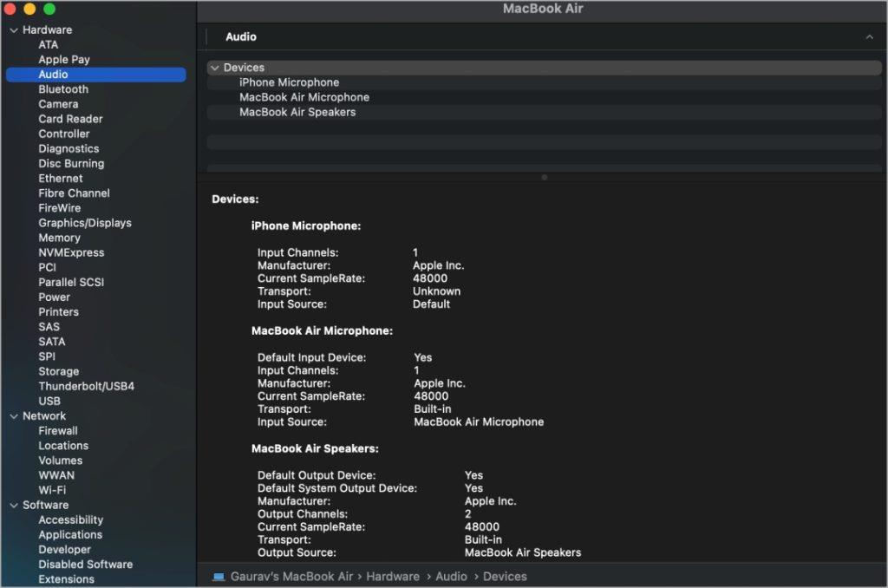Open Applications list
888x588 pixels.
click(x=70, y=535)
